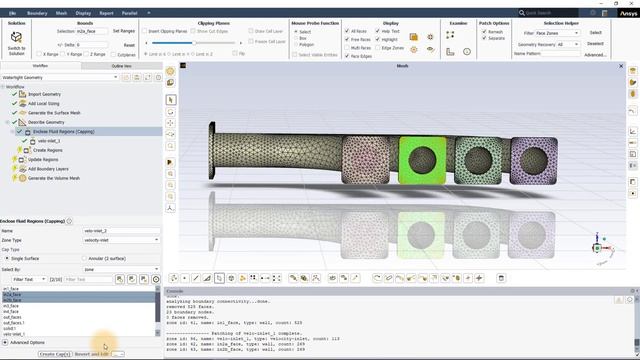
Task: Select in3_face in the zone list
Action: click(x=78, y=306)
